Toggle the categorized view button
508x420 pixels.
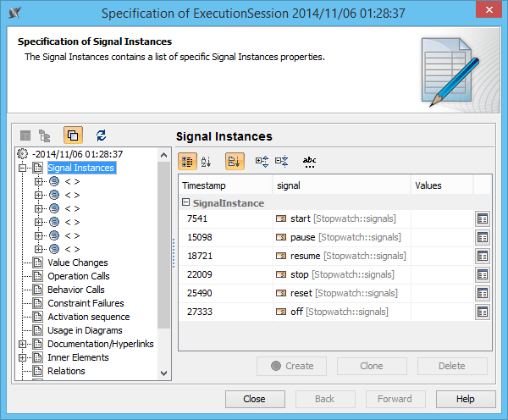point(187,161)
